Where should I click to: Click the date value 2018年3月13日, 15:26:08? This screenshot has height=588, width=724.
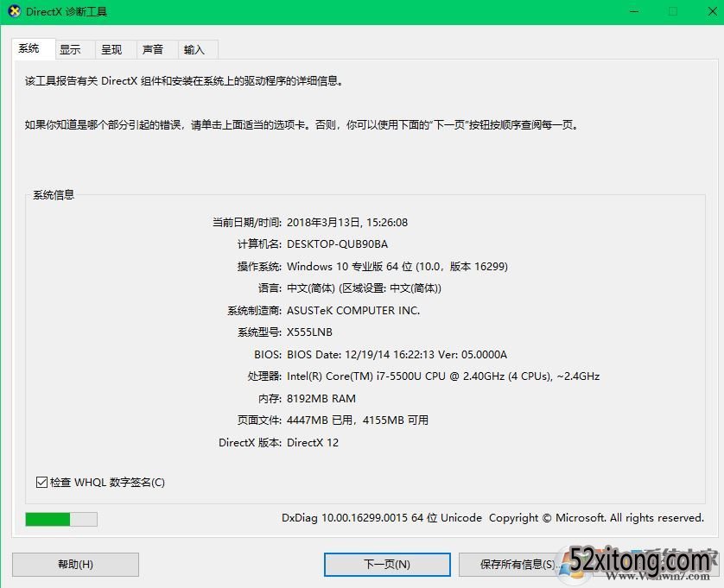(347, 223)
